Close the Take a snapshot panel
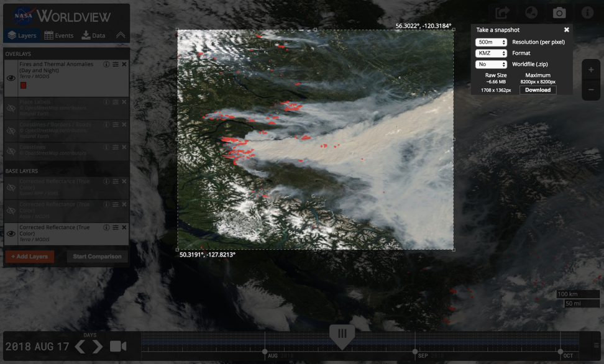Viewport: 604px width, 364px height. (x=567, y=30)
